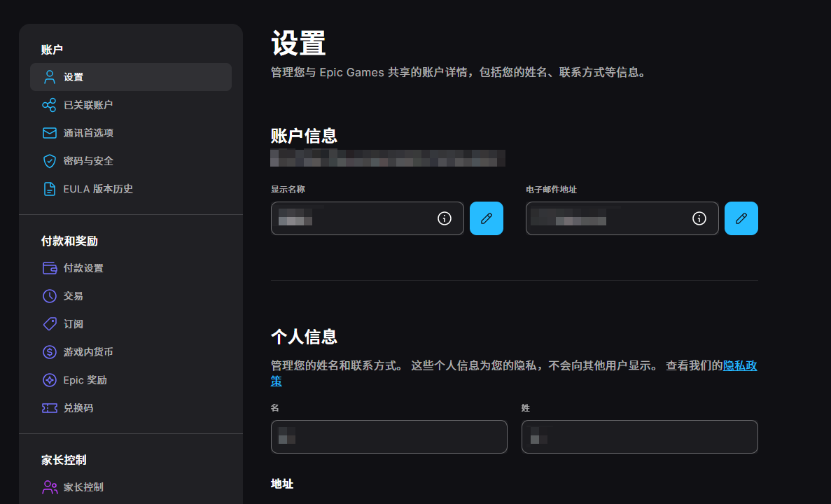Select the 设置 account settings icon
The width and height of the screenshot is (831, 504).
pyautogui.click(x=49, y=77)
